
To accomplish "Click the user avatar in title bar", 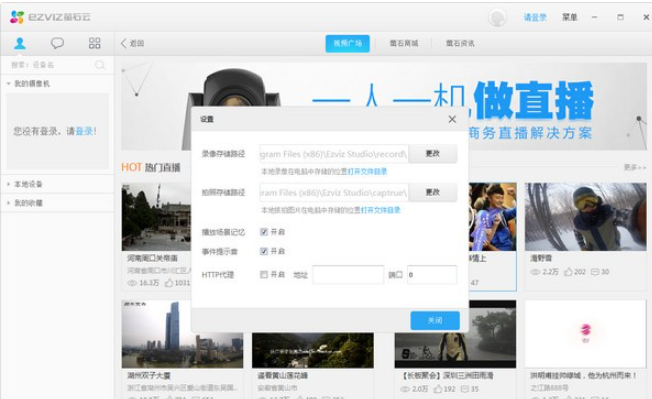I will pos(497,17).
